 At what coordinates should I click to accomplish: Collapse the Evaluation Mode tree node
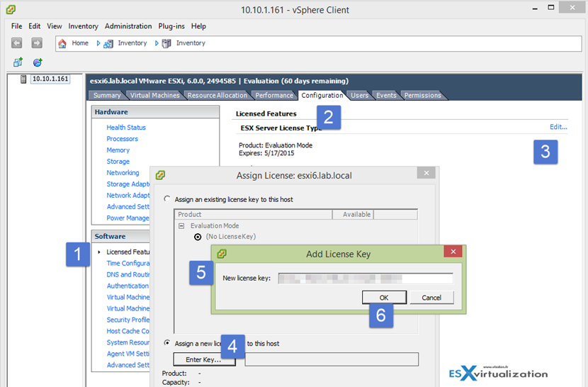[181, 225]
